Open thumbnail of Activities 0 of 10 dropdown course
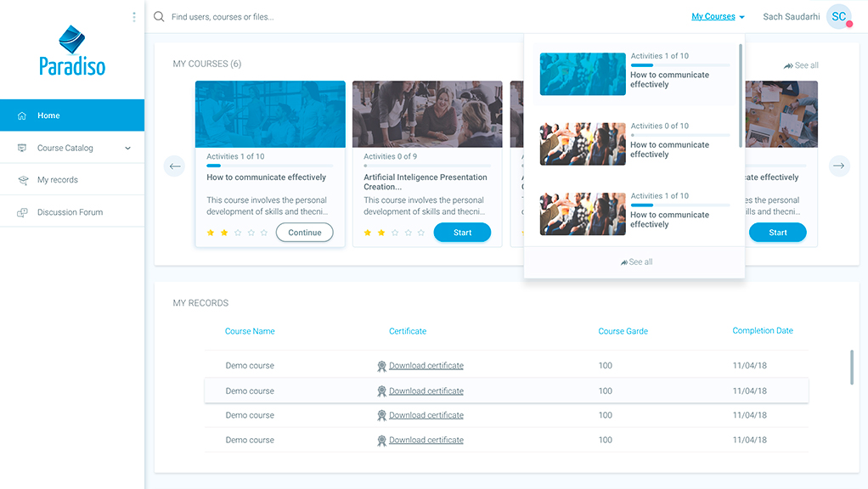 tap(583, 143)
